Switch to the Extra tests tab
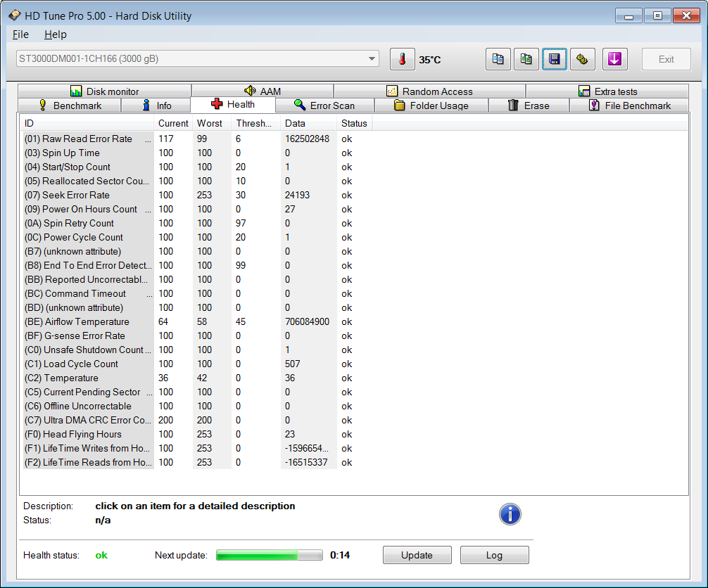 pyautogui.click(x=607, y=91)
